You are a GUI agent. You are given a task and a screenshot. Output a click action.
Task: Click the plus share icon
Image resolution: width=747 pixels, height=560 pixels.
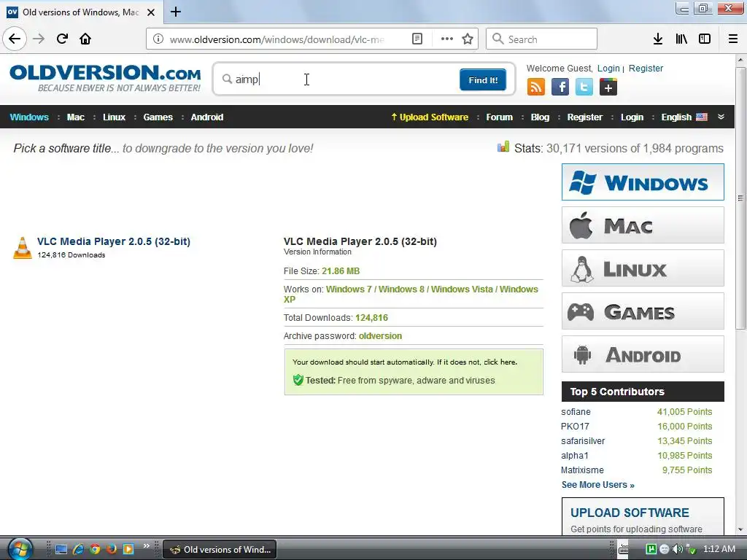pyautogui.click(x=608, y=87)
